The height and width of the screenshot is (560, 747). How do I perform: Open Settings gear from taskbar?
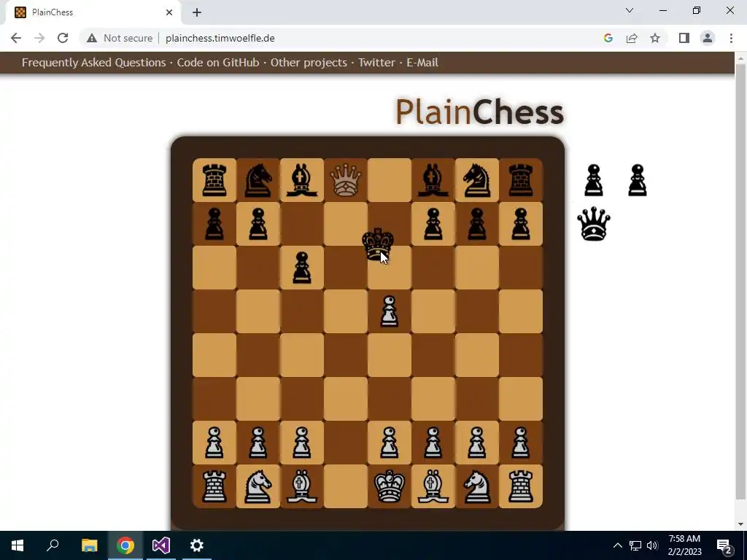(x=197, y=545)
